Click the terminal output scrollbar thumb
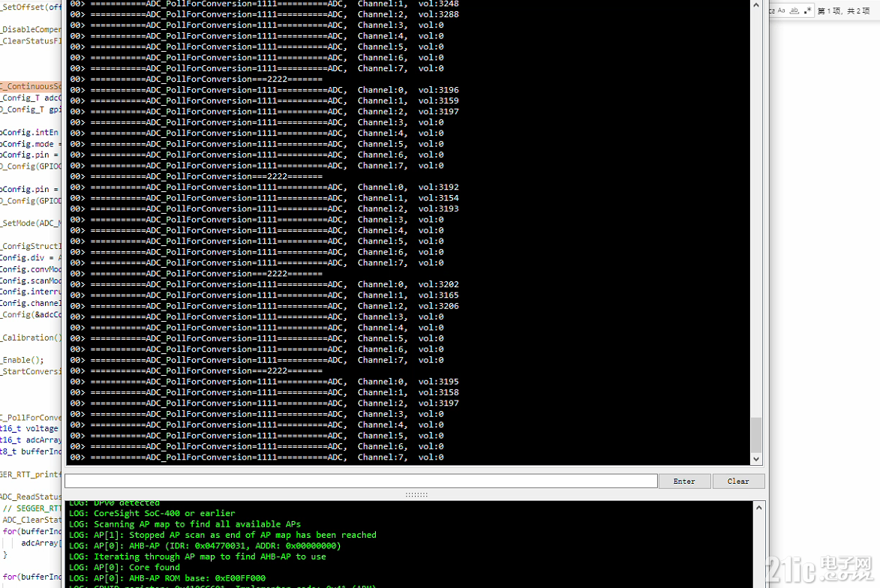 (x=756, y=434)
